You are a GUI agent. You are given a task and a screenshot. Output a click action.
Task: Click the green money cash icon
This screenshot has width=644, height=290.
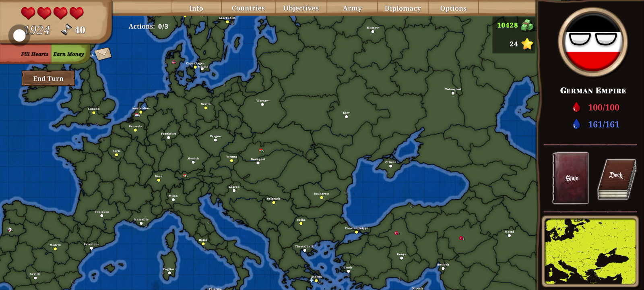[x=527, y=25]
